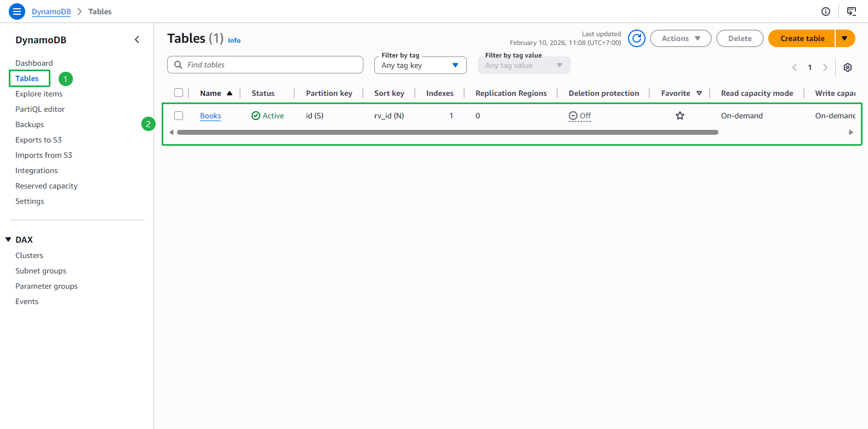Open DAX Parameter groups

[47, 286]
